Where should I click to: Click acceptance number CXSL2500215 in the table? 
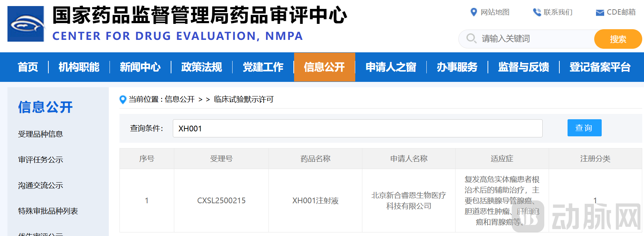221,201
